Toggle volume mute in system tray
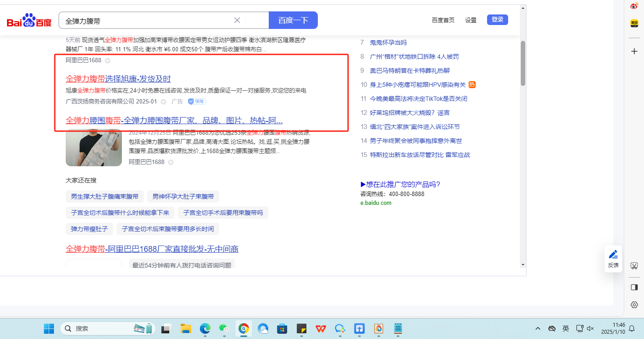The height and width of the screenshot is (339, 644). (x=591, y=328)
